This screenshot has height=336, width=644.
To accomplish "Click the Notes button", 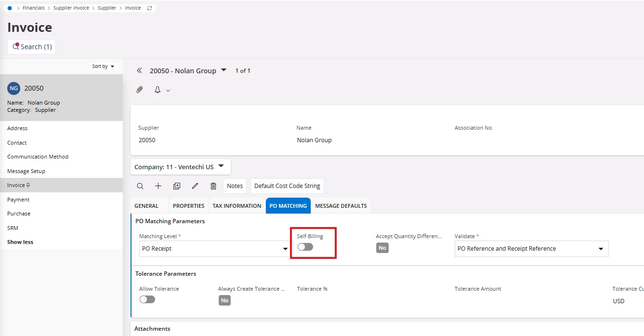I will click(x=235, y=186).
